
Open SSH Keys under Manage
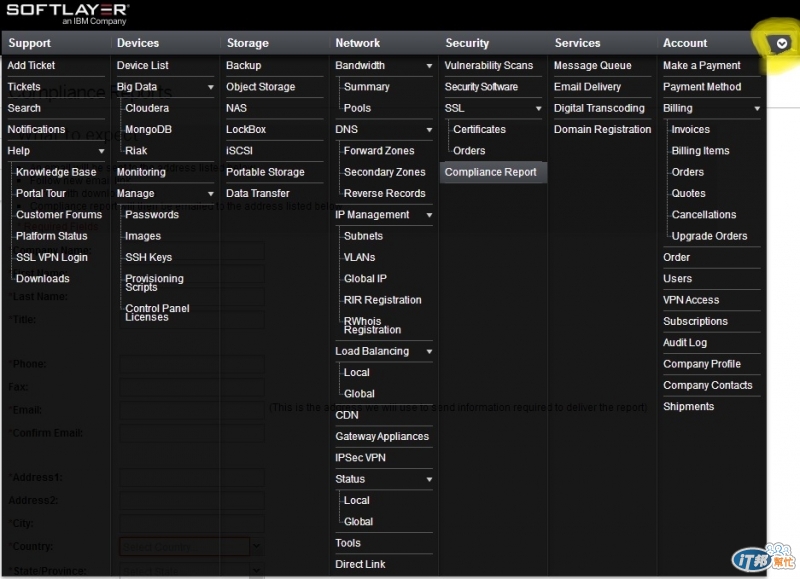click(148, 258)
